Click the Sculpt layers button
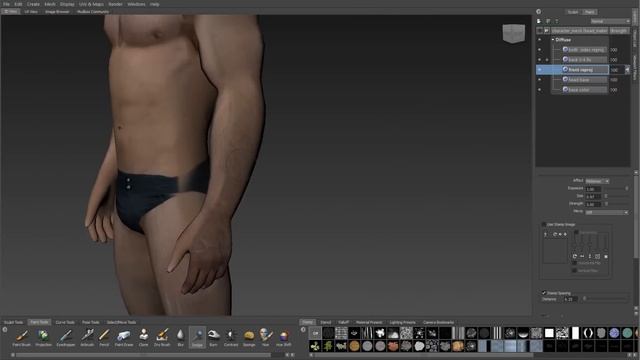Viewport: 640px width, 360px height. [x=573, y=12]
